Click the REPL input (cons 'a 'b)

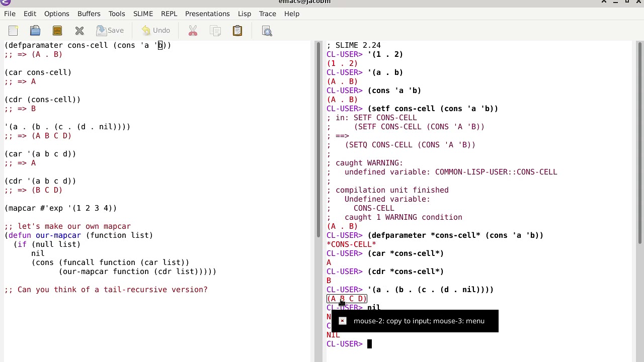(394, 90)
